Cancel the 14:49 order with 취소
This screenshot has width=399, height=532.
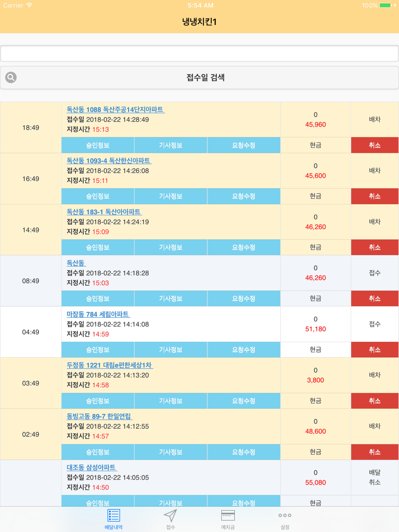click(375, 248)
